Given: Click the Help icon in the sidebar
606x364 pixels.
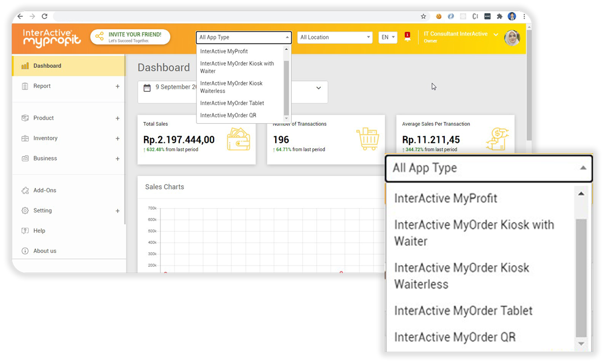Looking at the screenshot, I should tap(25, 231).
